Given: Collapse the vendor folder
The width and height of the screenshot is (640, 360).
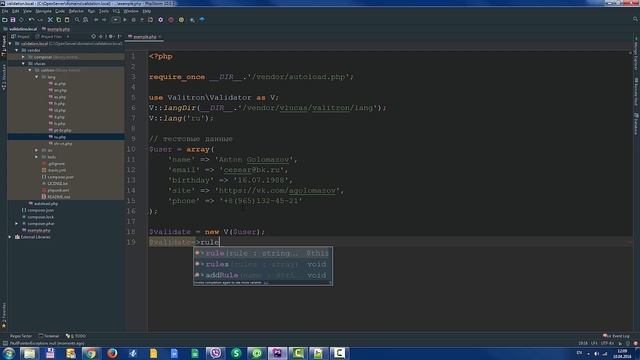Looking at the screenshot, I should [x=17, y=50].
